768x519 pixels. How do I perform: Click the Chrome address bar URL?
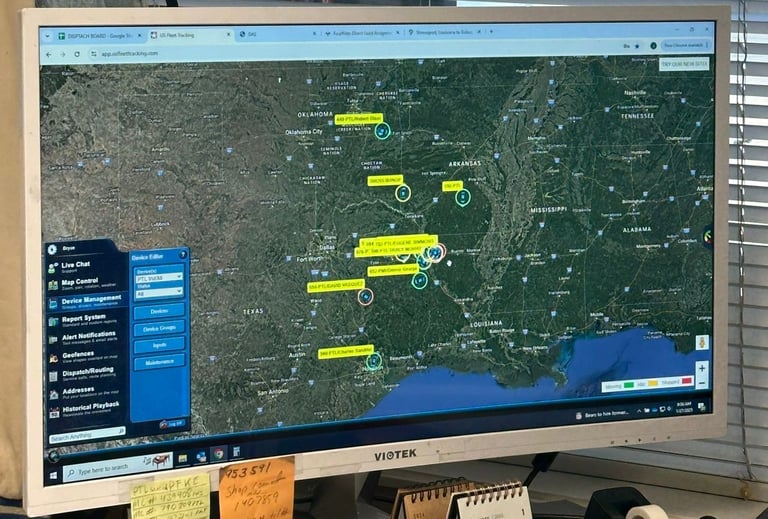pyautogui.click(x=130, y=53)
